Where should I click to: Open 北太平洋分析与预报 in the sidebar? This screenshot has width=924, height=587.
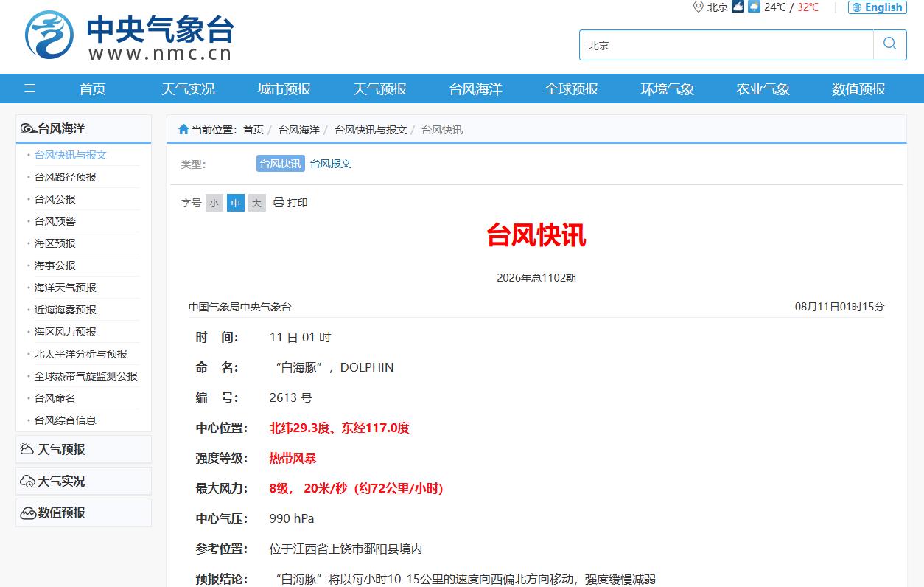81,354
